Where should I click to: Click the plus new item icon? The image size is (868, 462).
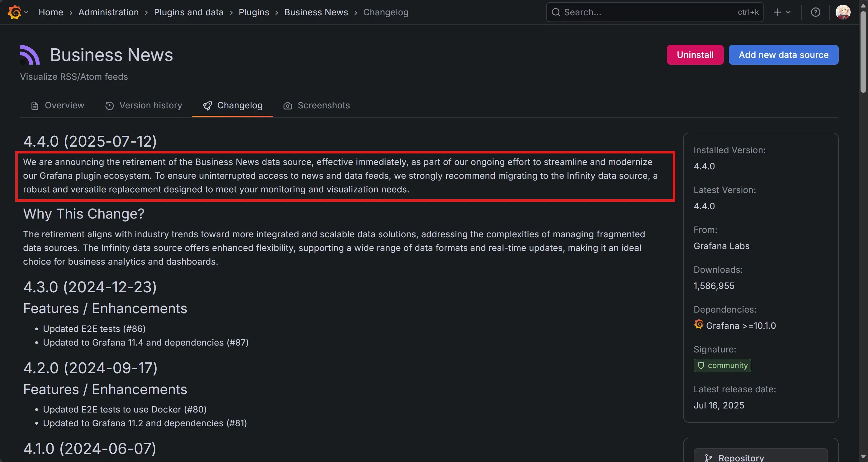coord(778,12)
